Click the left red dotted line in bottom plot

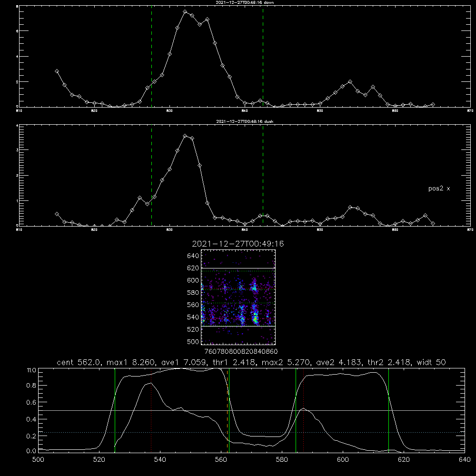coord(151,411)
